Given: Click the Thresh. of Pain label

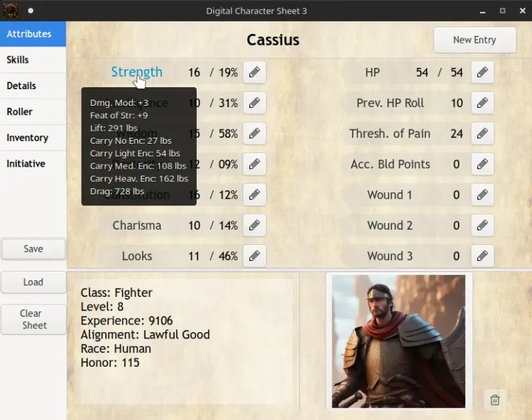Looking at the screenshot, I should (x=390, y=134).
